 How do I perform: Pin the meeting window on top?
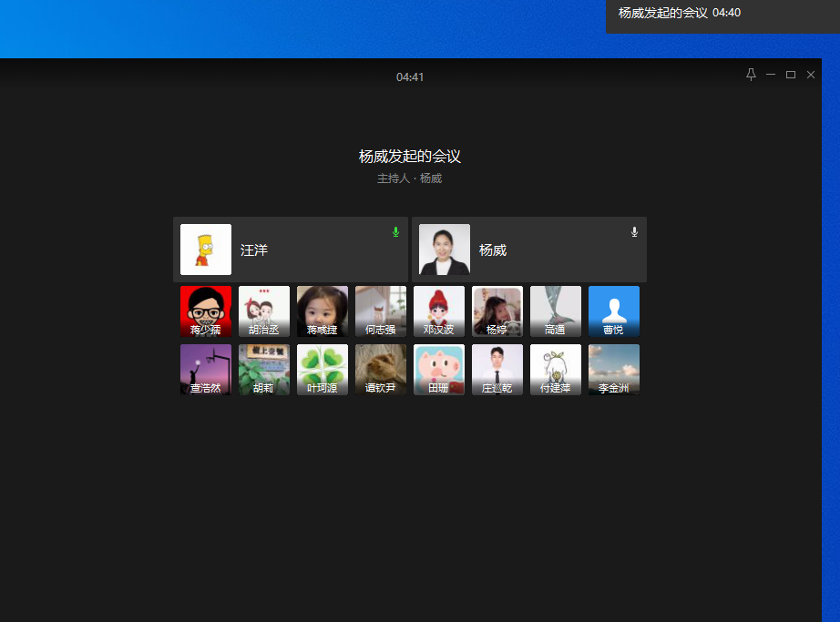click(x=751, y=75)
